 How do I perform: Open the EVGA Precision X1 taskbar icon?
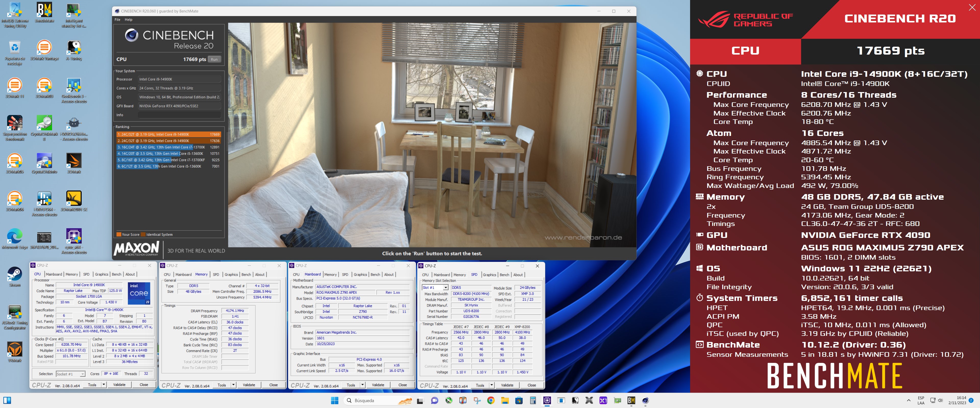pos(603,400)
